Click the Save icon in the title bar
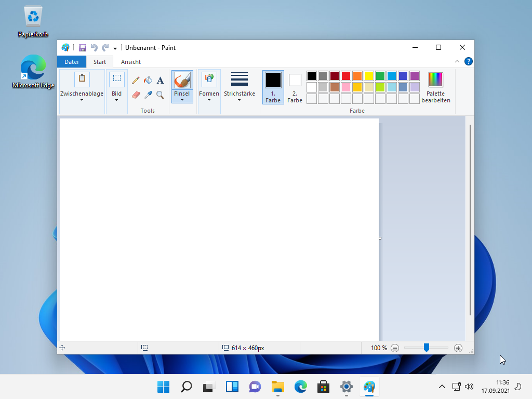The width and height of the screenshot is (532, 399). tap(83, 48)
